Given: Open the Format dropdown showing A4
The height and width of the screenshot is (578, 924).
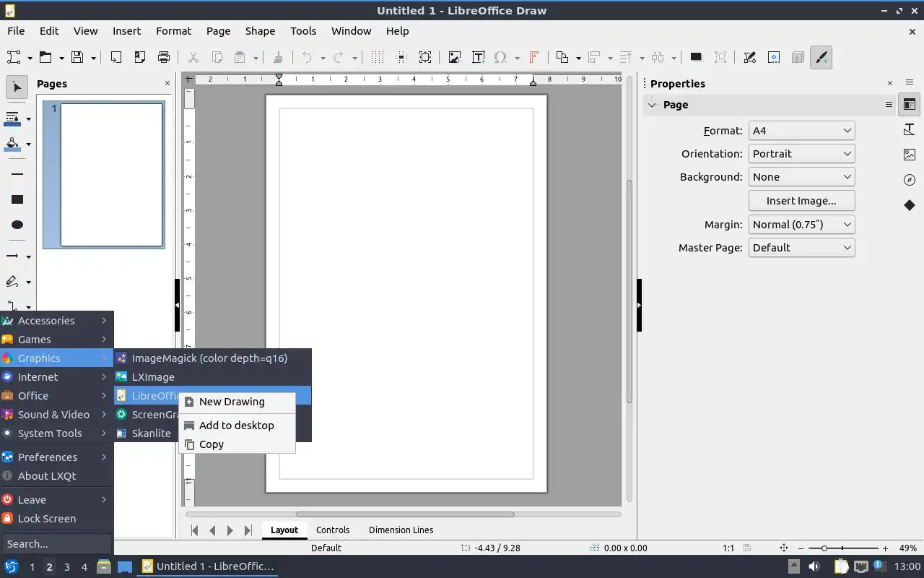Looking at the screenshot, I should click(x=802, y=131).
